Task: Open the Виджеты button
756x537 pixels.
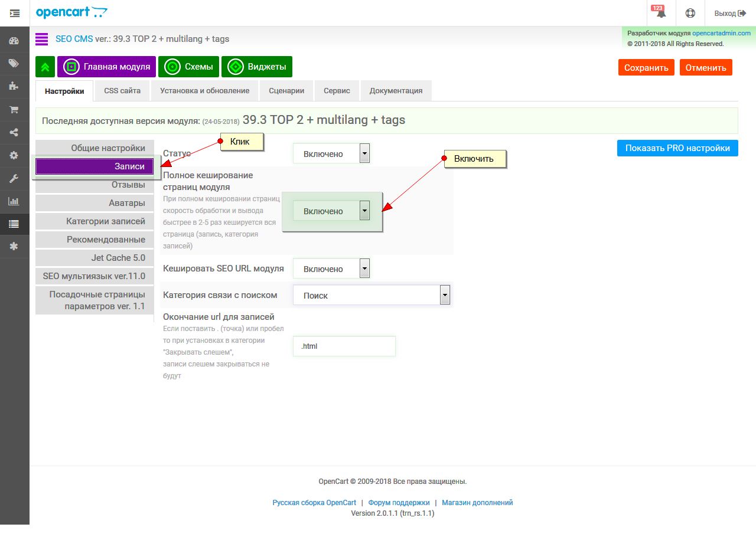Action: point(257,67)
